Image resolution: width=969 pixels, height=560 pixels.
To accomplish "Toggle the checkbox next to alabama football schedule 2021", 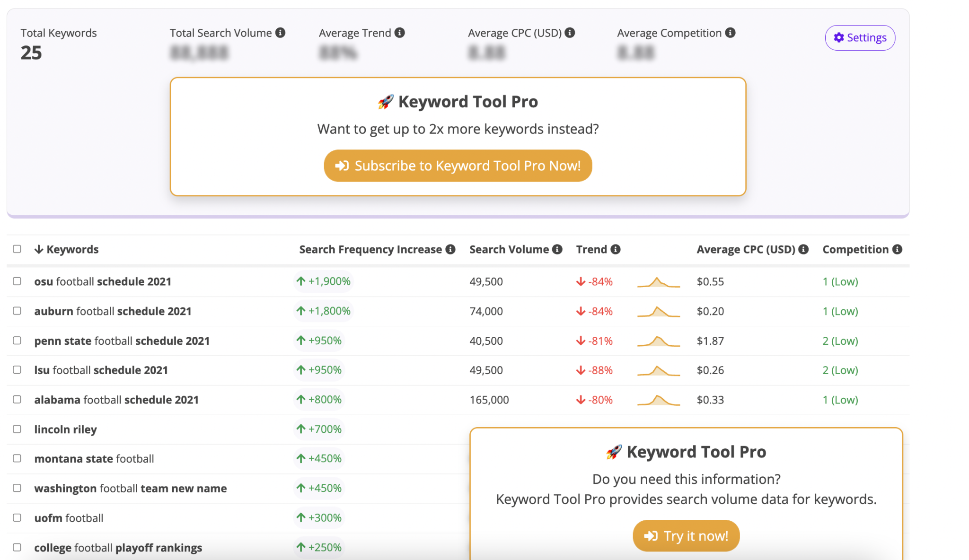I will click(18, 399).
